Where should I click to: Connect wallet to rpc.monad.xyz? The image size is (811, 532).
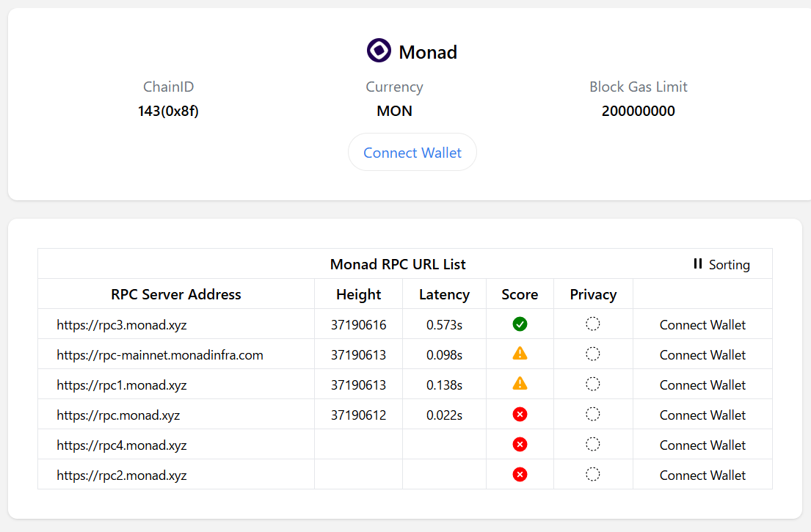pyautogui.click(x=702, y=415)
